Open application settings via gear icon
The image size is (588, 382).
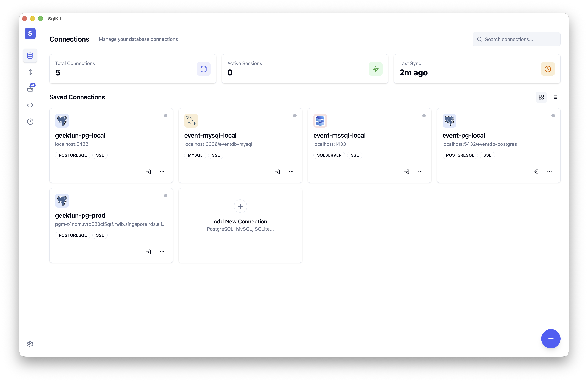coord(30,344)
